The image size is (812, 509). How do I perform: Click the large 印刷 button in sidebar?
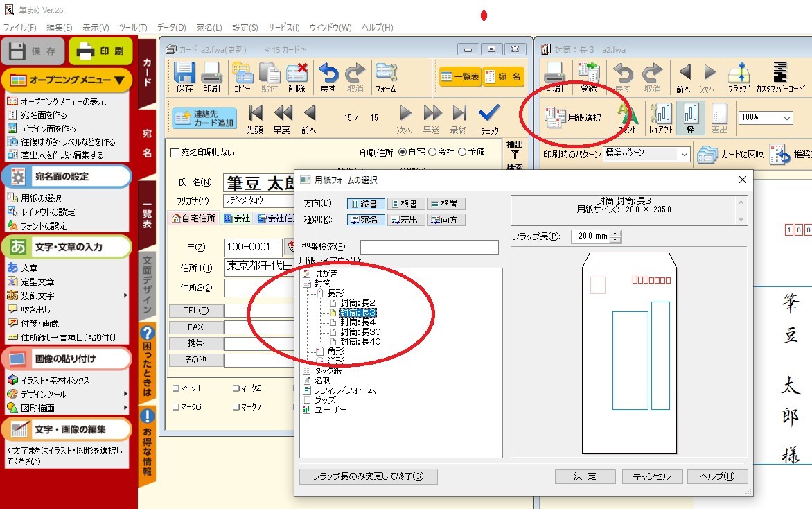[x=100, y=51]
